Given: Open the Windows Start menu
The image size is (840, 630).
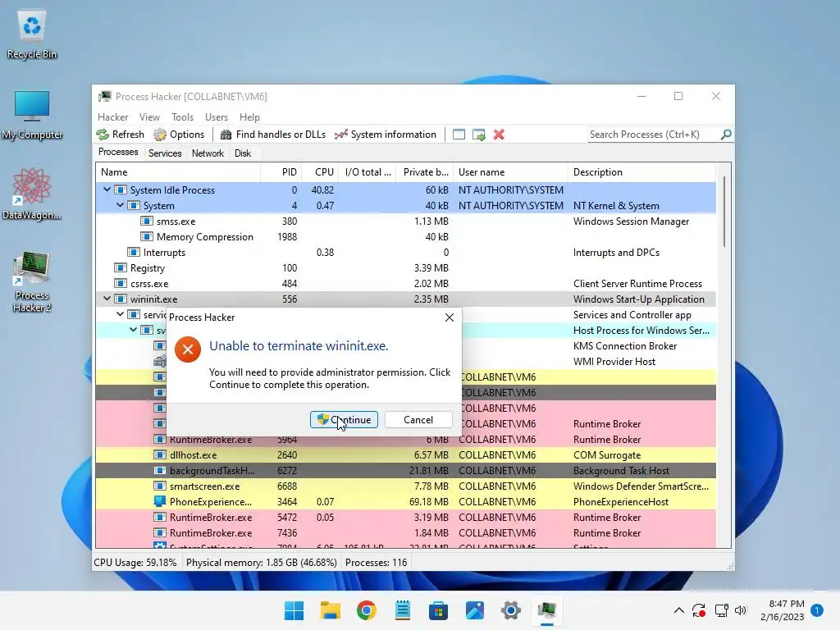Looking at the screenshot, I should click(x=294, y=610).
